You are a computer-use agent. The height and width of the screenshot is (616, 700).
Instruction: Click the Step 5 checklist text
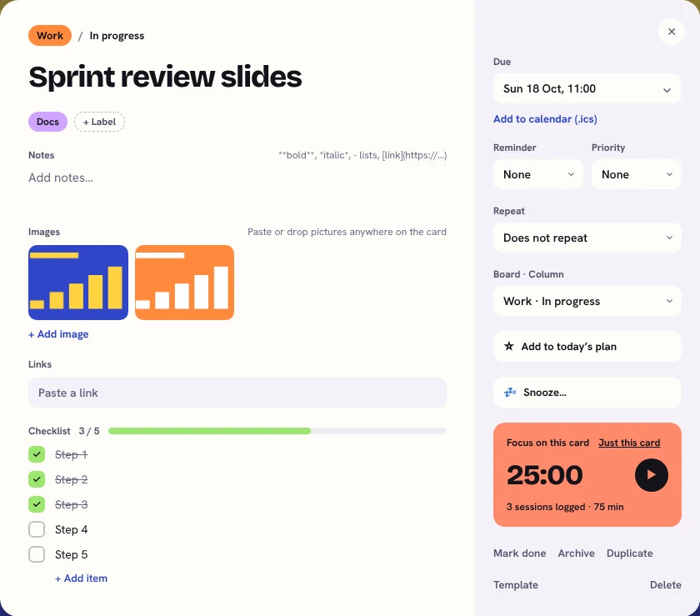click(72, 554)
